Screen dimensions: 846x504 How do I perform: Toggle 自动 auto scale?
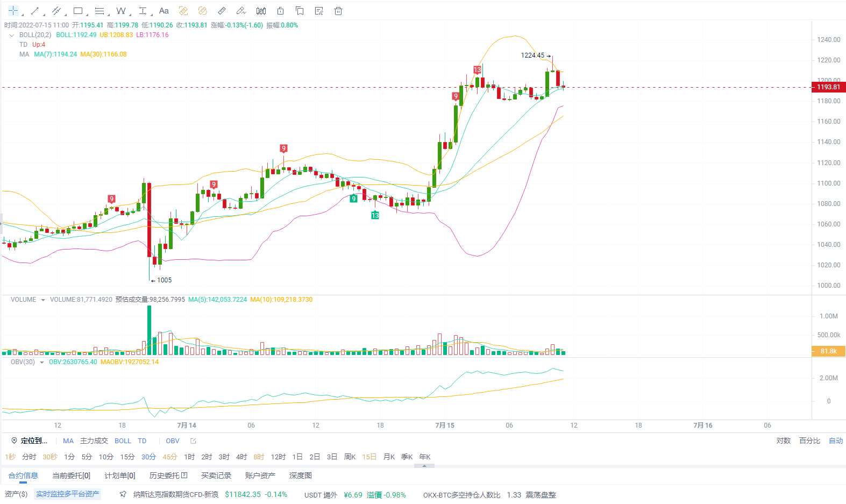pyautogui.click(x=836, y=441)
